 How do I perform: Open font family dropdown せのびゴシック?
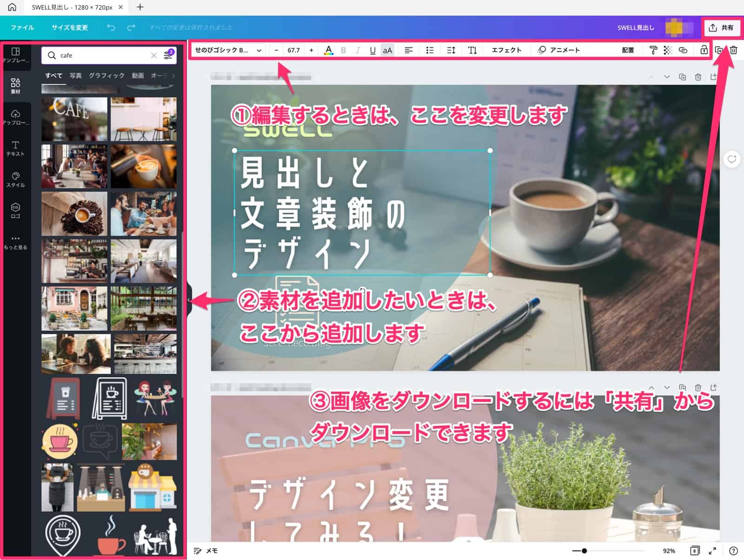pyautogui.click(x=228, y=50)
